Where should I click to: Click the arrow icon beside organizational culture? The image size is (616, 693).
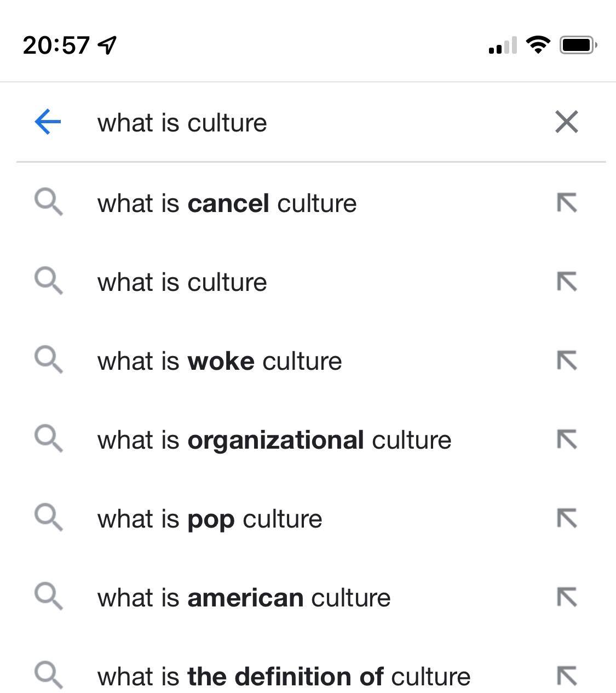pos(567,440)
